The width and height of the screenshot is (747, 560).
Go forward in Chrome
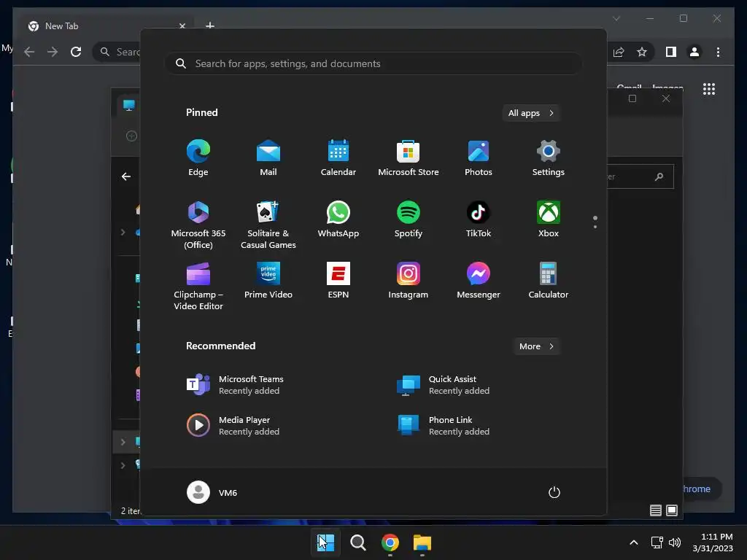click(53, 52)
